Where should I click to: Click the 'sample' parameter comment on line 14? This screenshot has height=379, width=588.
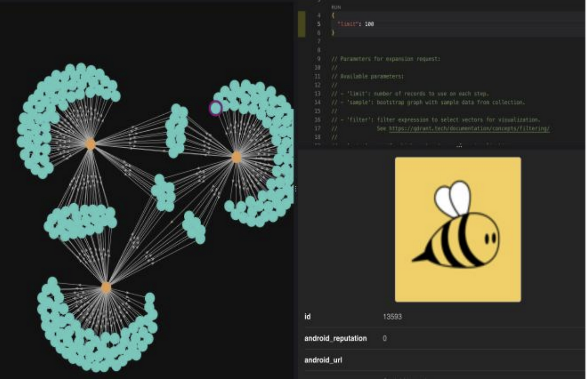pyautogui.click(x=428, y=103)
